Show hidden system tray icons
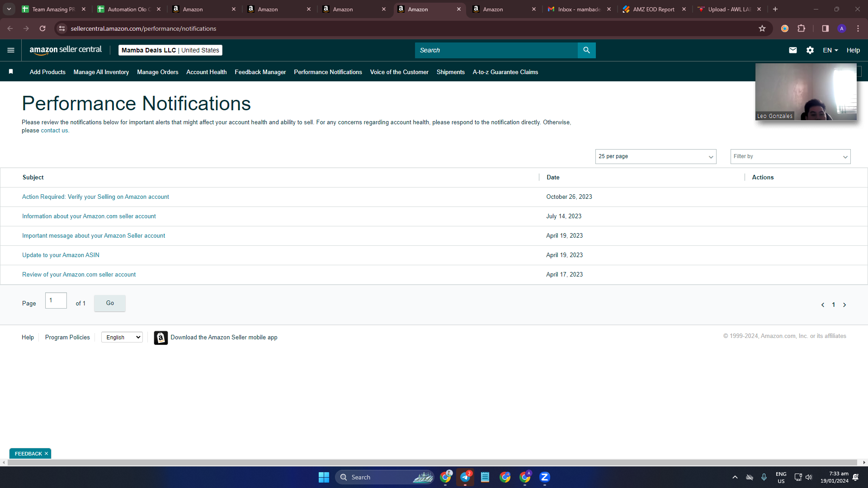Viewport: 868px width, 488px height. pyautogui.click(x=735, y=477)
